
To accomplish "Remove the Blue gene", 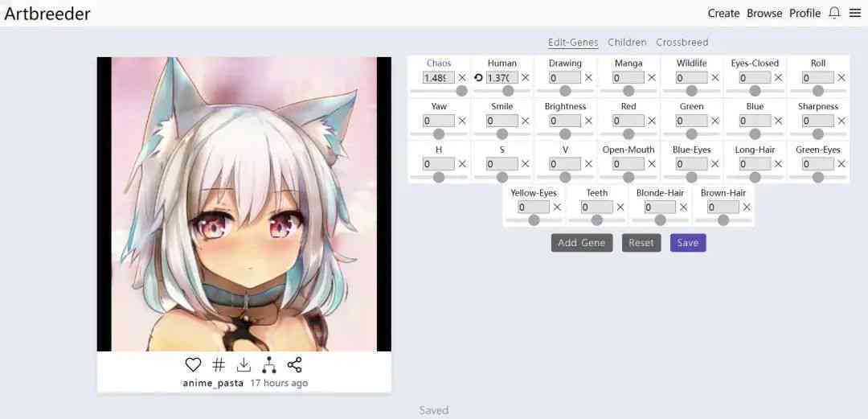I will pos(778,121).
